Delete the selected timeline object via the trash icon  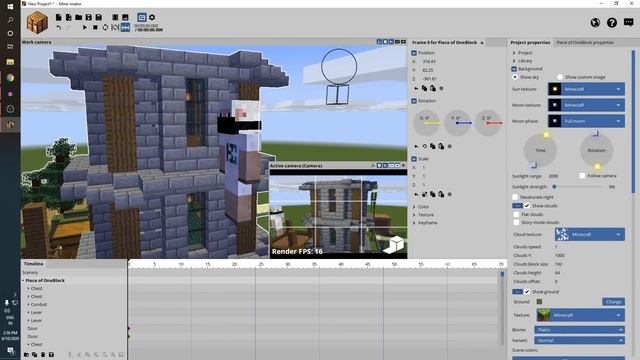click(x=43, y=355)
